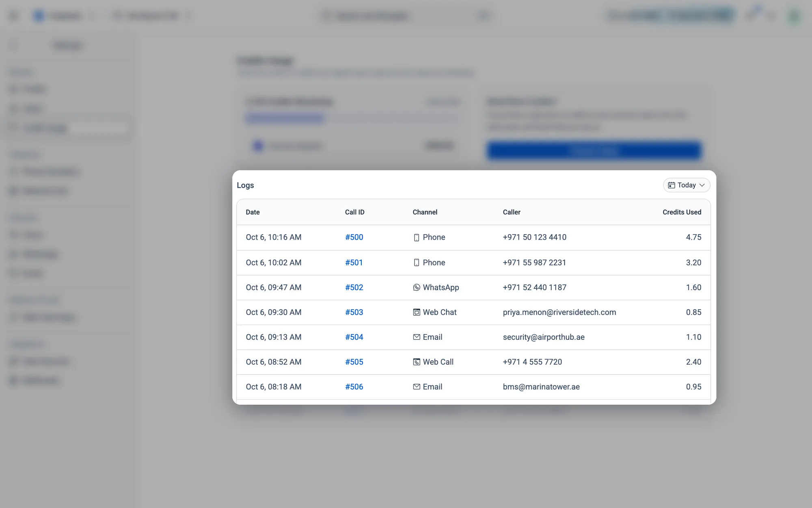This screenshot has height=508, width=812.
Task: Click credits value 3.20
Action: (x=693, y=263)
